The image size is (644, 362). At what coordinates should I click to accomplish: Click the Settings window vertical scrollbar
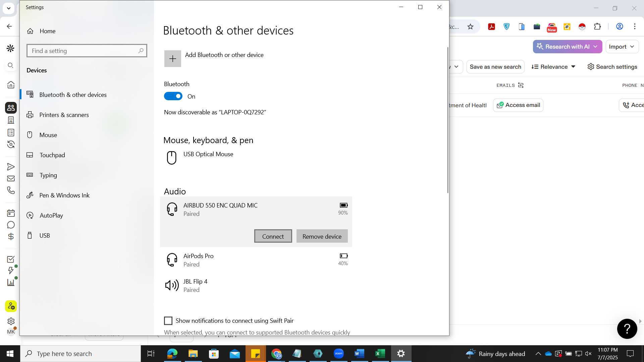tap(448, 120)
